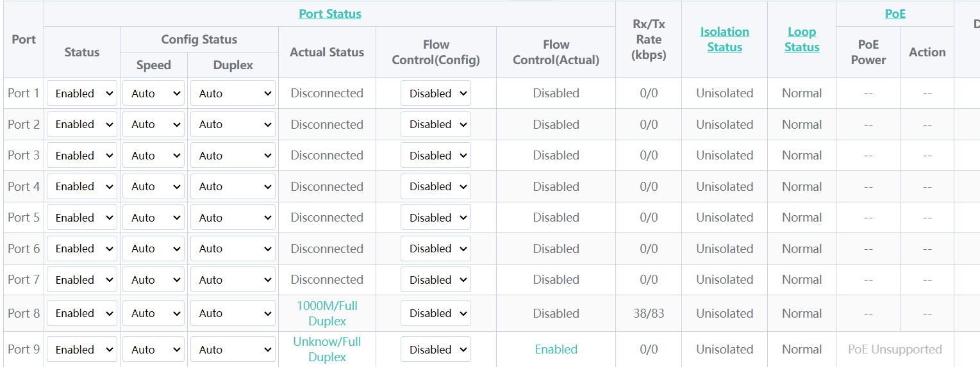Expand Port 9 Status dropdown
This screenshot has height=367, width=980.
pyautogui.click(x=82, y=350)
